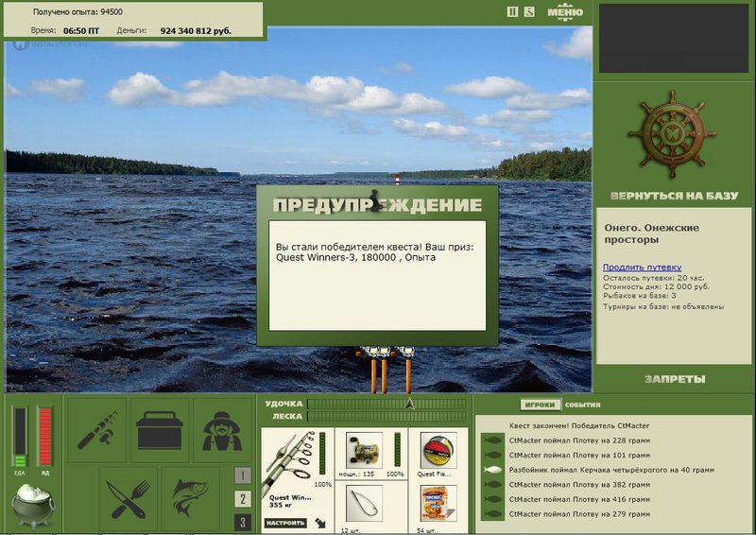Open the knife and fork food panel
756x535 pixels.
(x=129, y=499)
